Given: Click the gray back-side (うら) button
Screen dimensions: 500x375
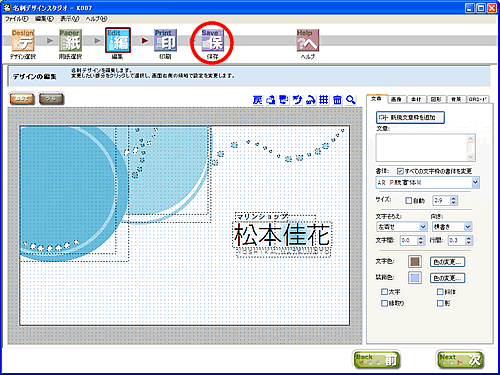Looking at the screenshot, I should (51, 99).
